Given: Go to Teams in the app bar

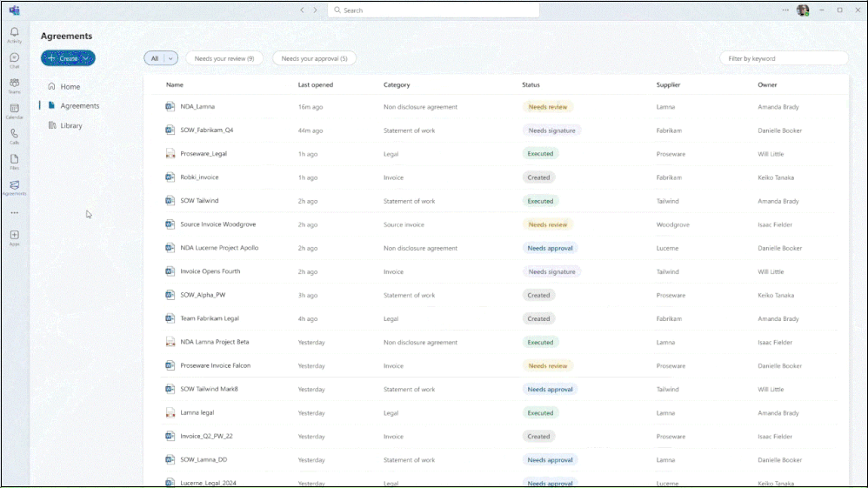Looking at the screenshot, I should click(14, 84).
